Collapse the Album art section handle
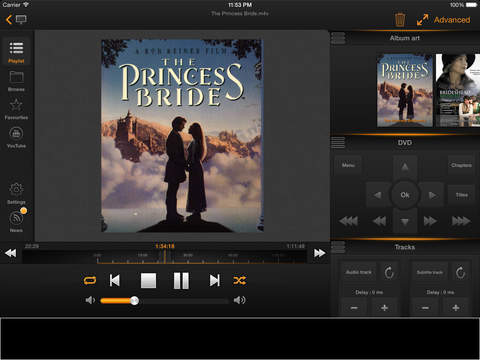 (338, 38)
